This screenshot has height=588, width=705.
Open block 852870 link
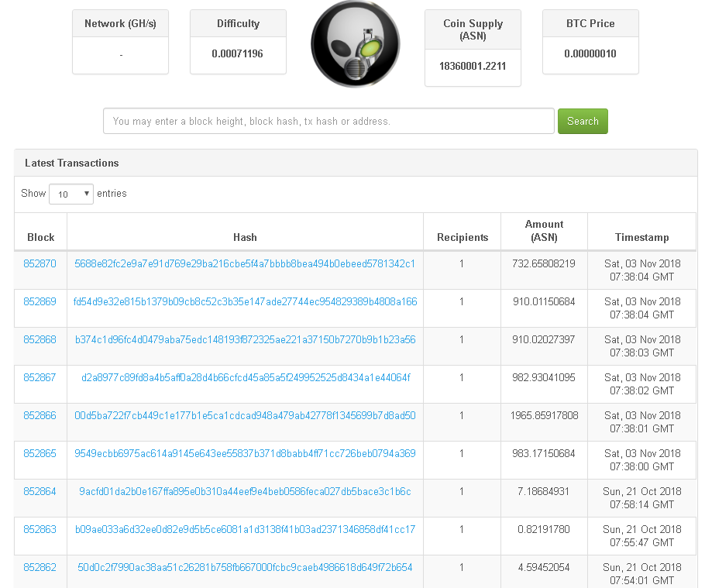40,264
